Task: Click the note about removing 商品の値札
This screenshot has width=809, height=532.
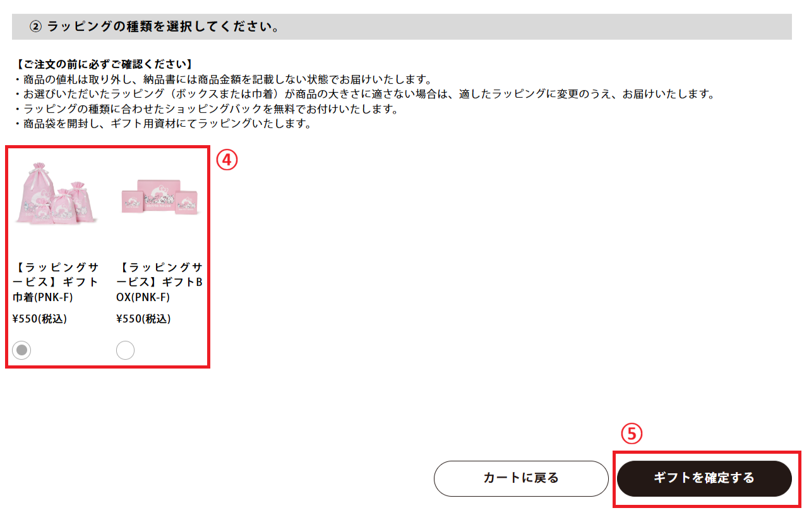Action: (x=222, y=80)
